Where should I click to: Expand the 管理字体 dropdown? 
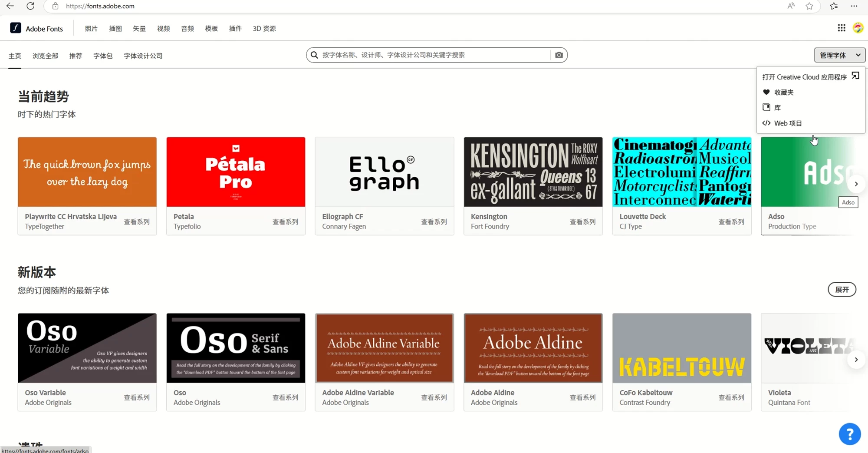pos(840,55)
